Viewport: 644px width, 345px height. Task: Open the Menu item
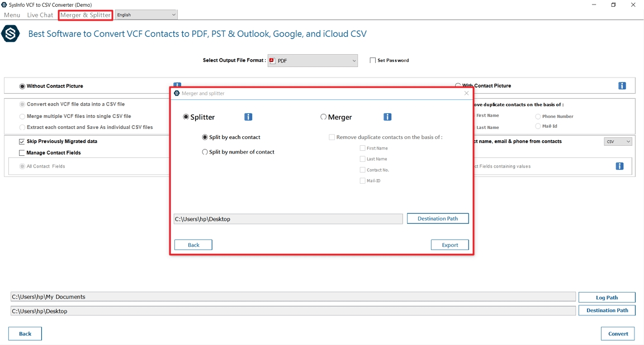click(12, 15)
